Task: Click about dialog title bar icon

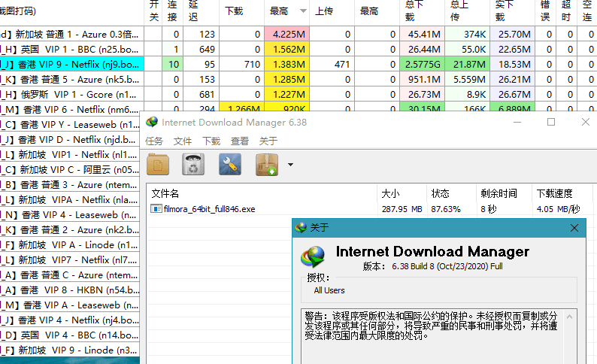Action: (301, 228)
